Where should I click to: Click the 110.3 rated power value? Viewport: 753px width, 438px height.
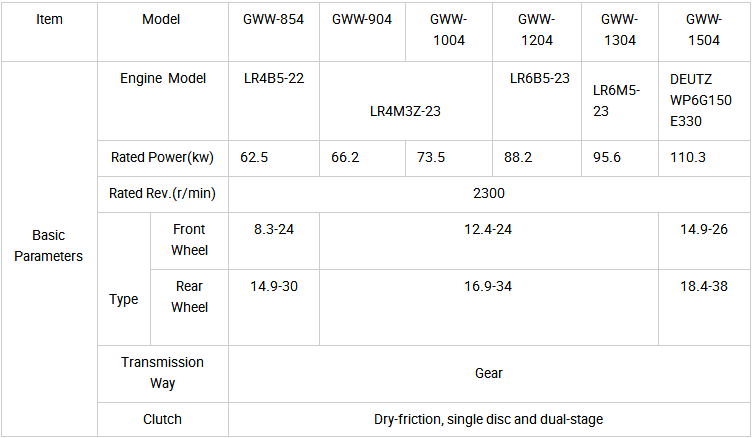[690, 158]
